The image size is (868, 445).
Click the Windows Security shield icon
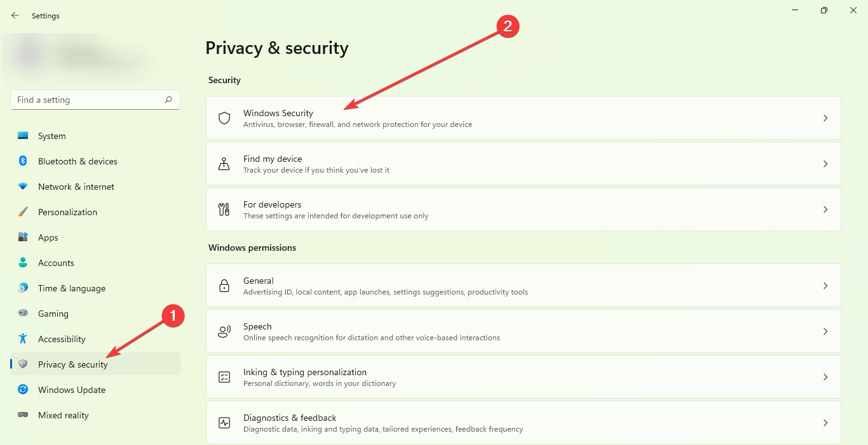click(224, 118)
